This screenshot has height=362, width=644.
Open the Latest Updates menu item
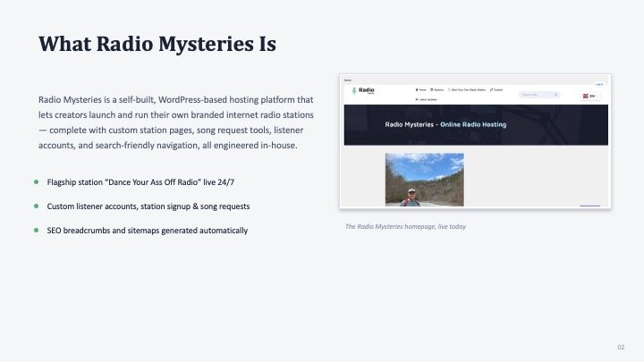click(x=426, y=99)
